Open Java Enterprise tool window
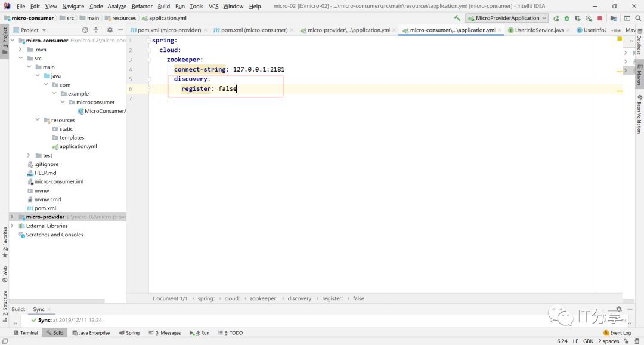The width and height of the screenshot is (644, 345). pos(91,333)
